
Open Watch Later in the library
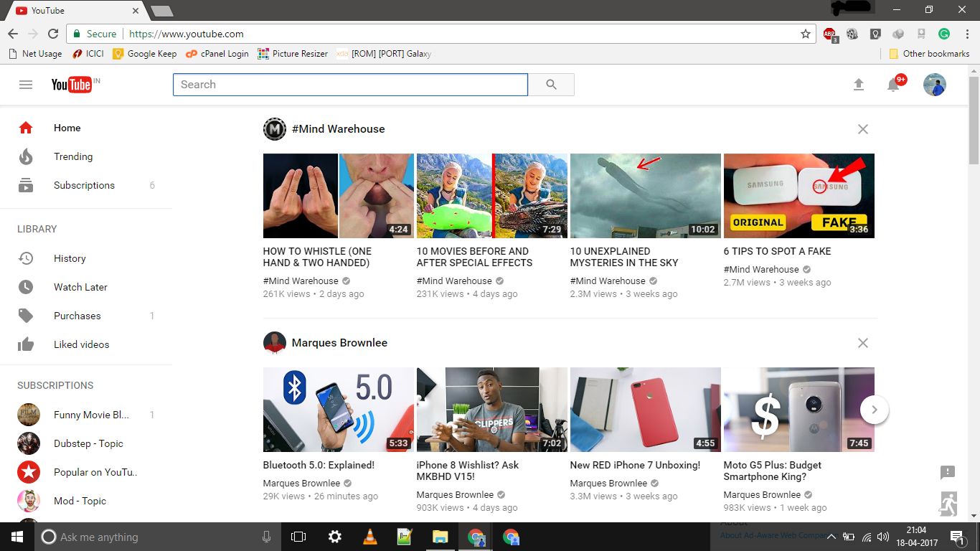point(86,287)
